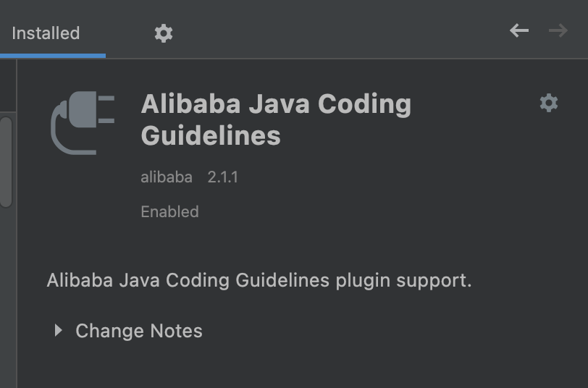Expand Change Notes using the triangle arrow
The height and width of the screenshot is (388, 588).
[x=58, y=330]
